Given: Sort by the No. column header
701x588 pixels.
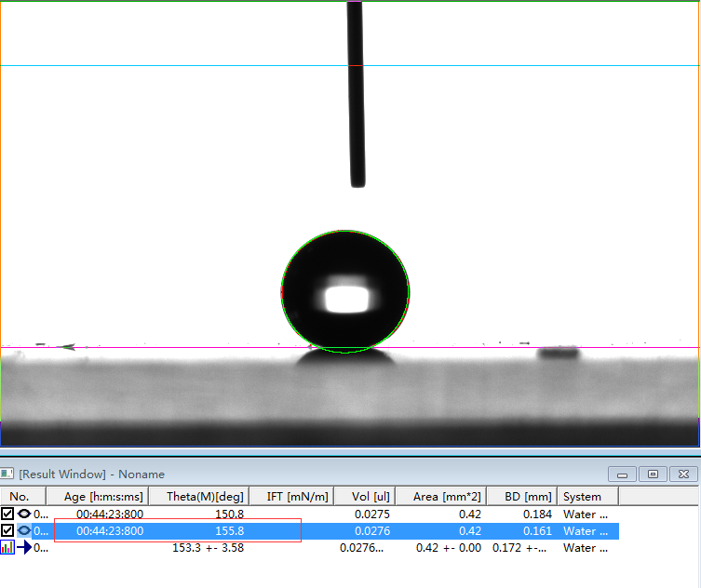Looking at the screenshot, I should click(20, 497).
